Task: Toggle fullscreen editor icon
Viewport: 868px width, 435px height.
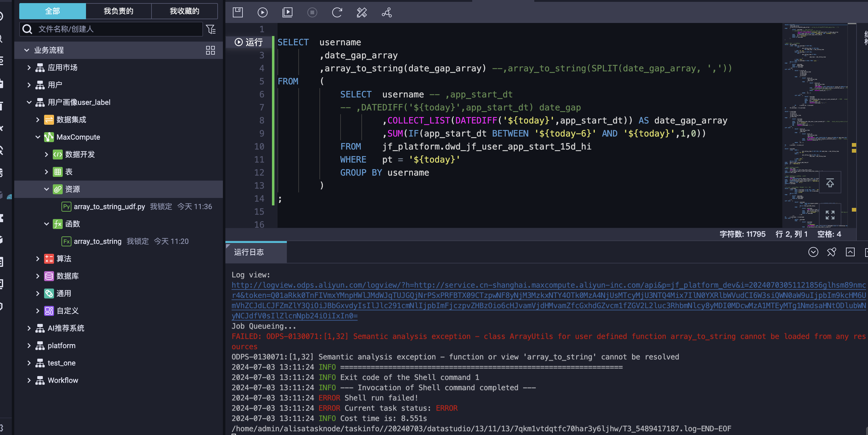Action: 830,214
